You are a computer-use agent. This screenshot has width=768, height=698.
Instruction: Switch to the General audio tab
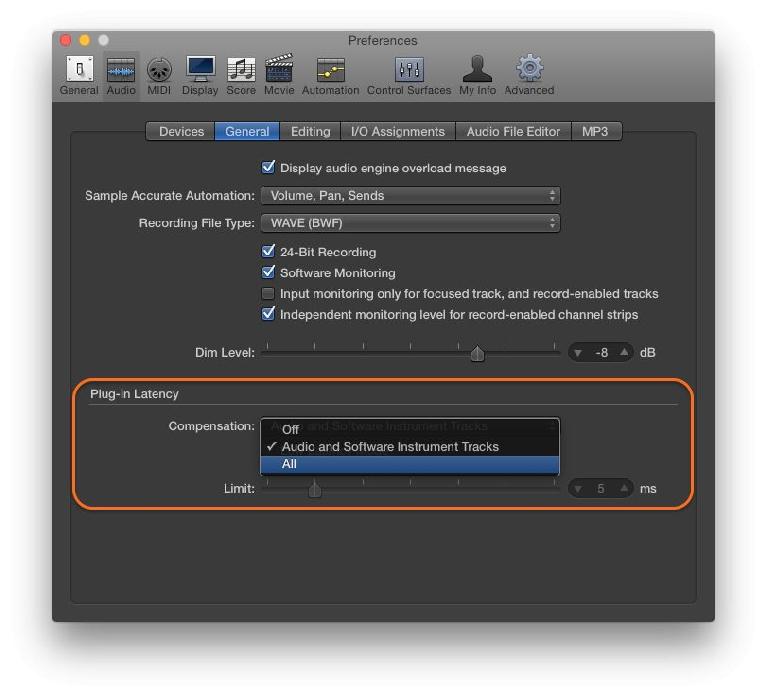pos(247,132)
